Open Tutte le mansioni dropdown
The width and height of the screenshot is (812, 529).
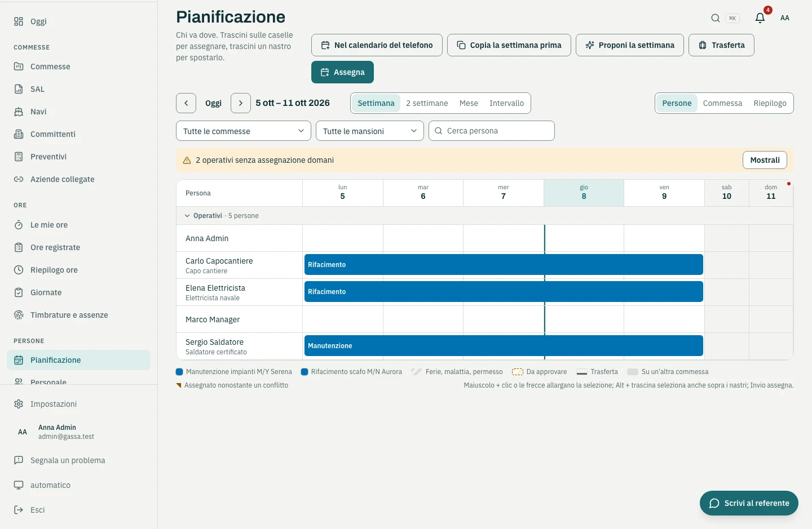coord(370,131)
